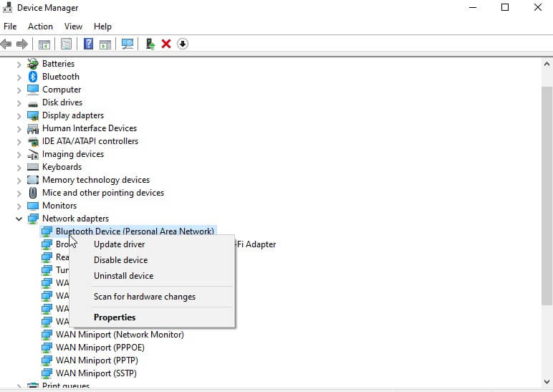Screen dimensions: 553x392
Task: Expand the Imaging devices node
Action: point(19,155)
